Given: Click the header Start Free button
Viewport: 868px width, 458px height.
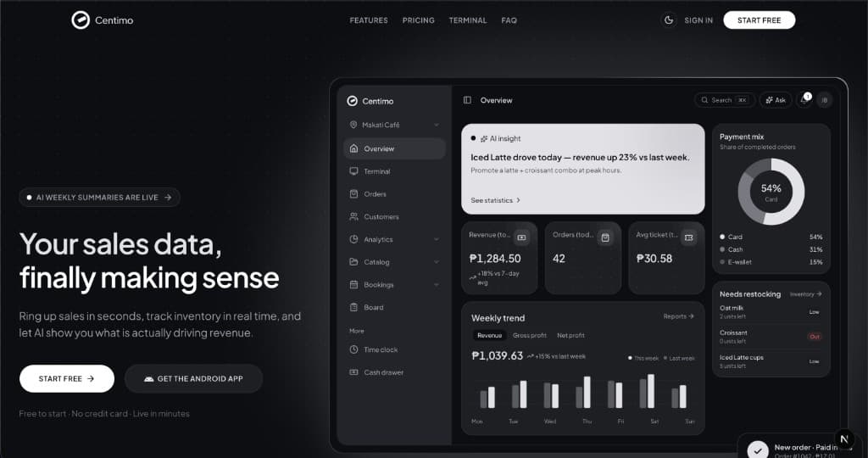Looking at the screenshot, I should 759,20.
